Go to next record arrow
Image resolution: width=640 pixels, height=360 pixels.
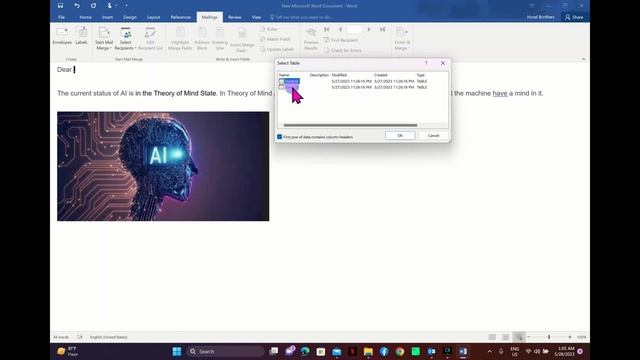(x=369, y=29)
